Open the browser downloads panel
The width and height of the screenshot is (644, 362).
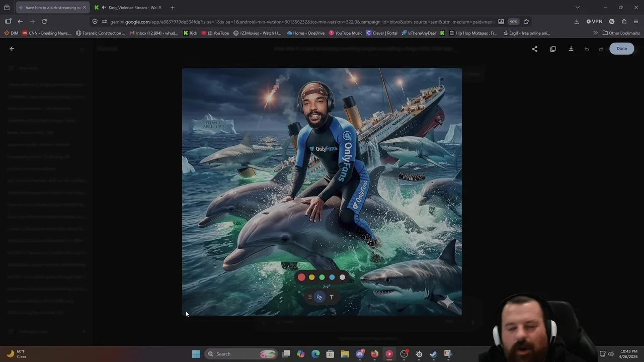[577, 22]
